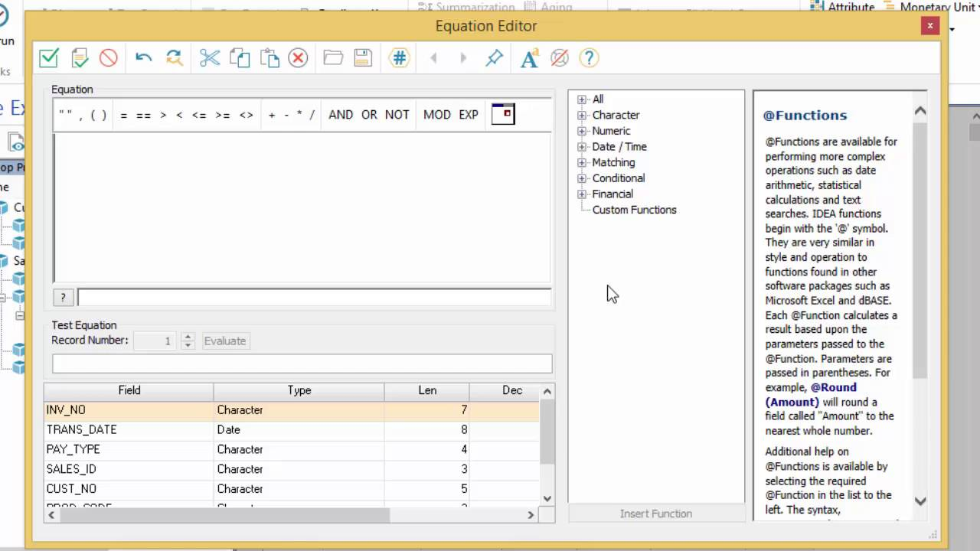Select the TRANS_DATE field row
This screenshot has height=551, width=980.
point(82,430)
